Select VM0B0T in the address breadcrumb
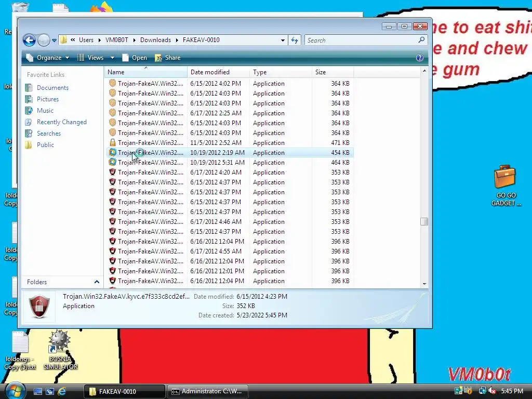The width and height of the screenshot is (532, 399). coord(117,40)
